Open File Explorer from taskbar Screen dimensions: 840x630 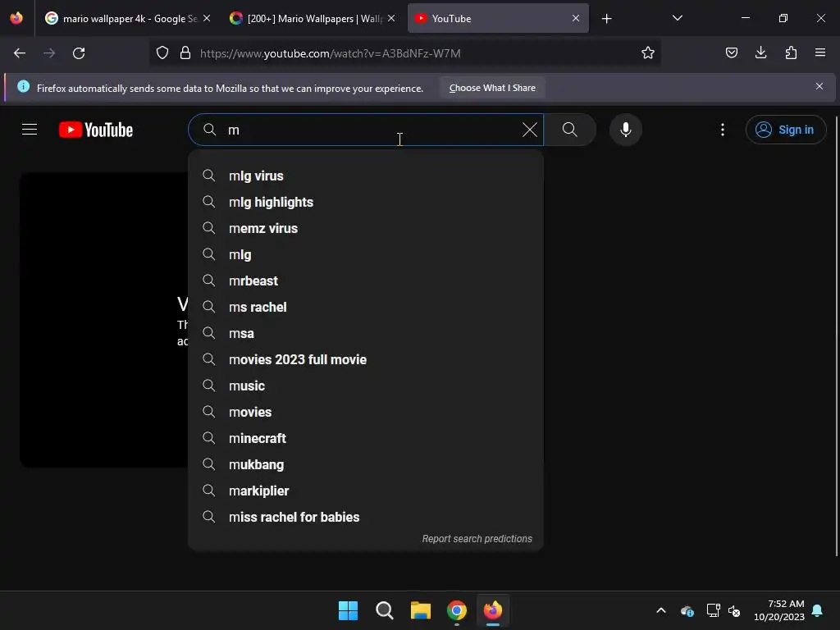coord(421,610)
